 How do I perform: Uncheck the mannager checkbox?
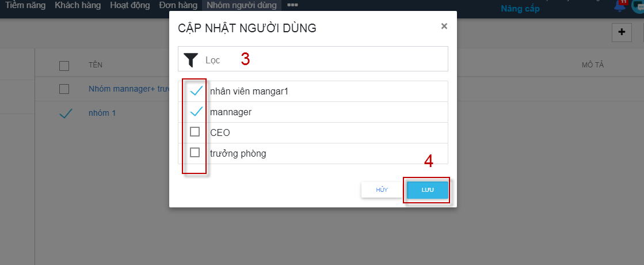[196, 111]
